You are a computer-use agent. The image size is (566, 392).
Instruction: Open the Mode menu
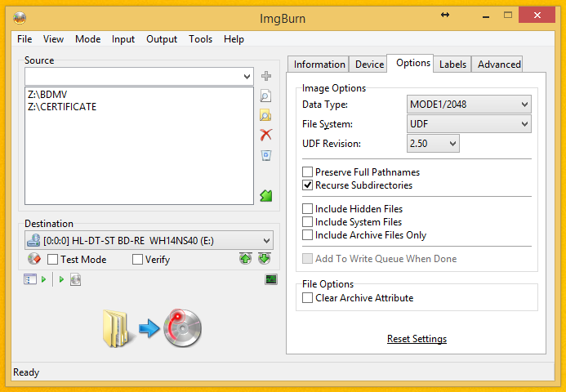[x=87, y=39]
